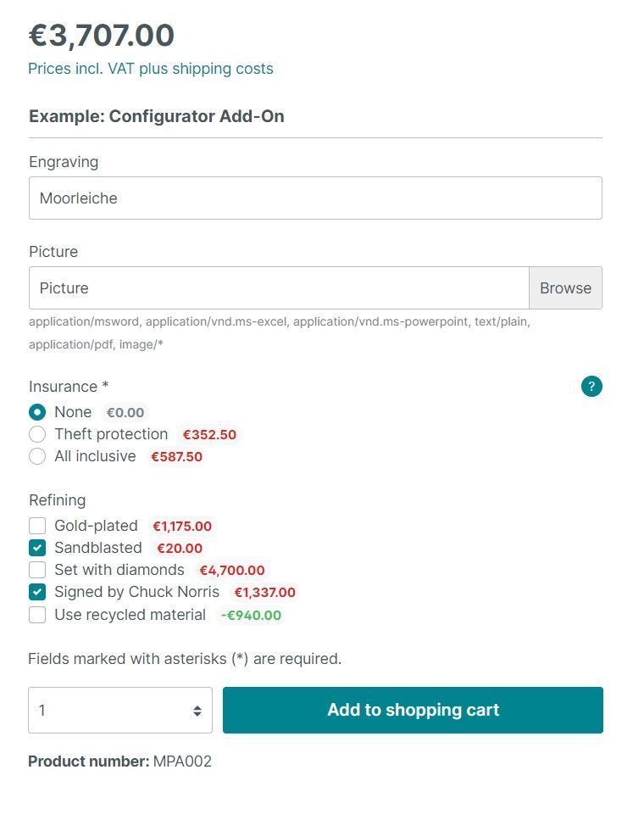Image resolution: width=644 pixels, height=820 pixels.
Task: Click the Browse file button
Action: tap(565, 288)
